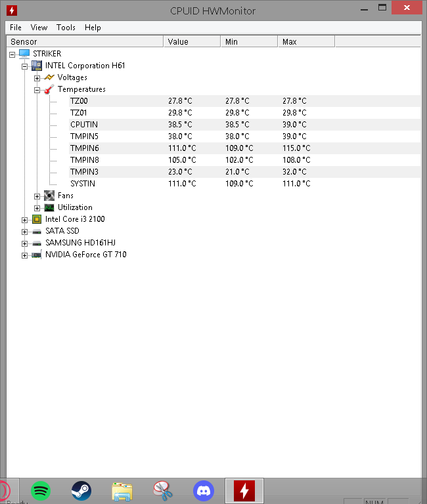The width and height of the screenshot is (427, 504).
Task: Select the SATA SSD label
Action: tap(62, 231)
